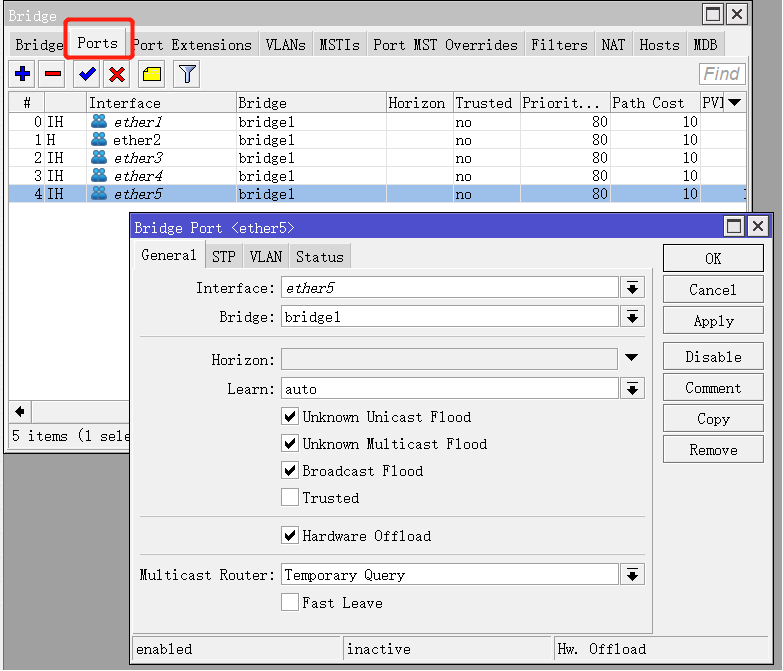Expand the Learn dropdown

(x=632, y=388)
